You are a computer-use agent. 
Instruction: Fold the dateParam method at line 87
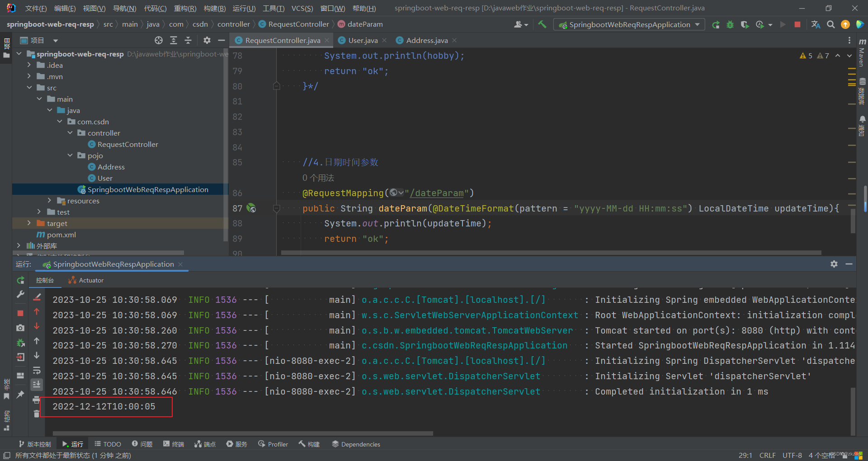coord(276,208)
